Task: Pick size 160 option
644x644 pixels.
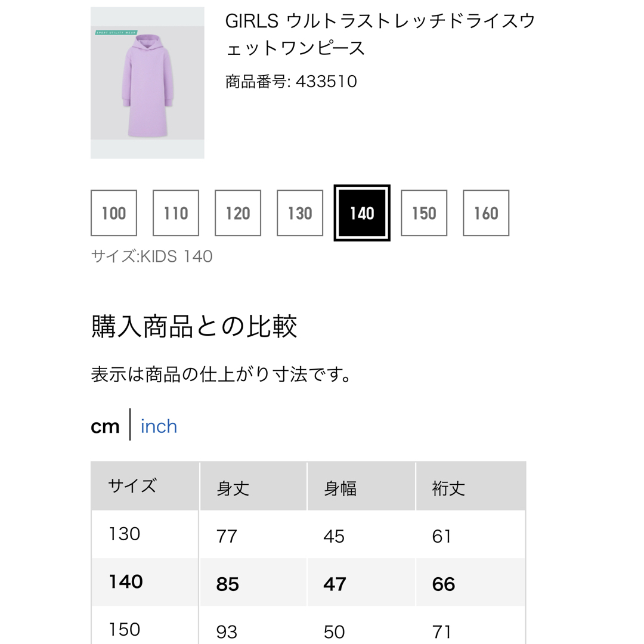Action: (486, 213)
